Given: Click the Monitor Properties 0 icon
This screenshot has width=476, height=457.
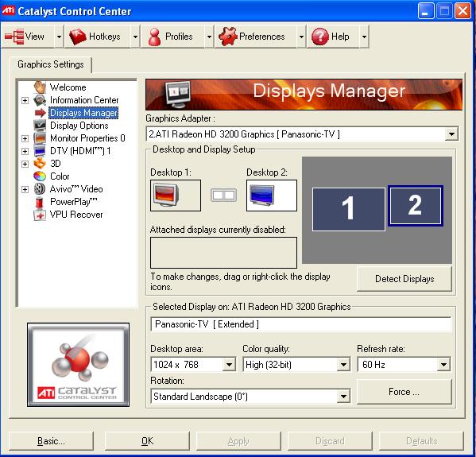Looking at the screenshot, I should [x=40, y=137].
